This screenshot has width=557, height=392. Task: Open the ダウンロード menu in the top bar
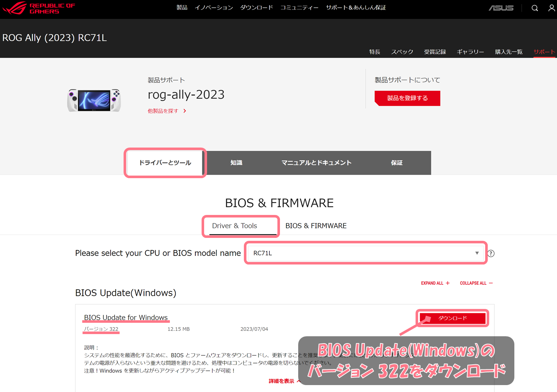(257, 7)
